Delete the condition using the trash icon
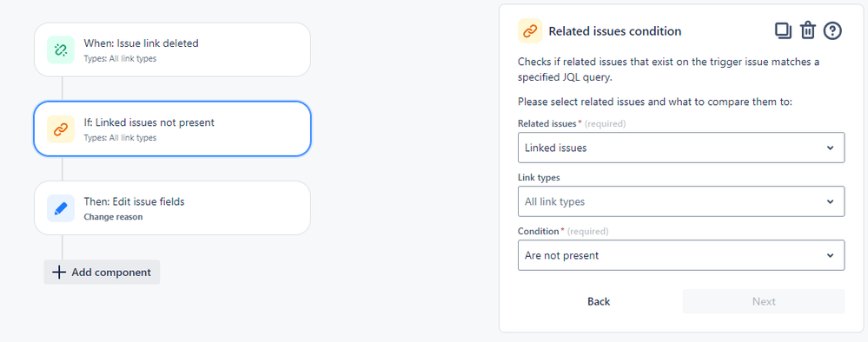The width and height of the screenshot is (868, 342). click(808, 31)
